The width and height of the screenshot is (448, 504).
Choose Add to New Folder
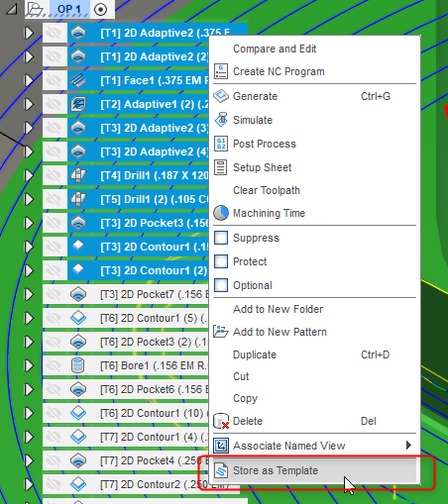(278, 309)
